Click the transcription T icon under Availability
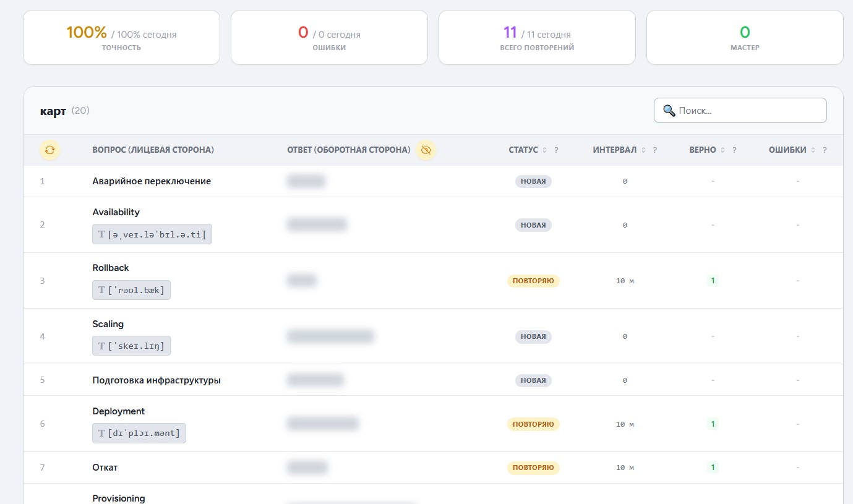The image size is (853, 504). (x=101, y=234)
